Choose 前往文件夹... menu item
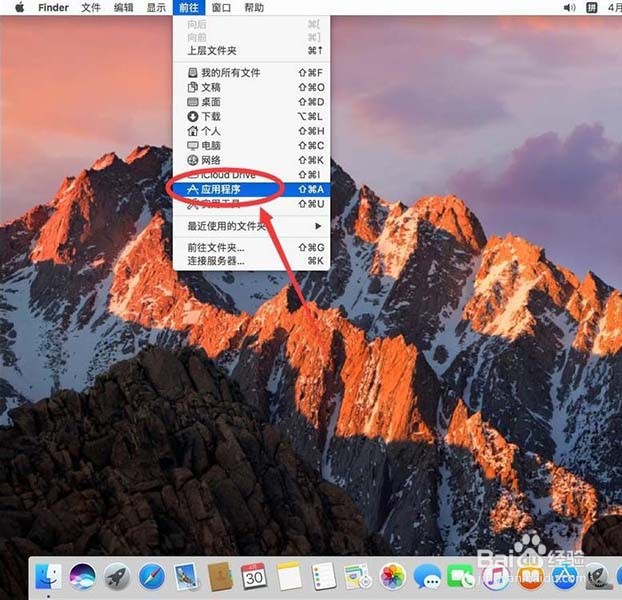This screenshot has width=622, height=600. tap(251, 248)
